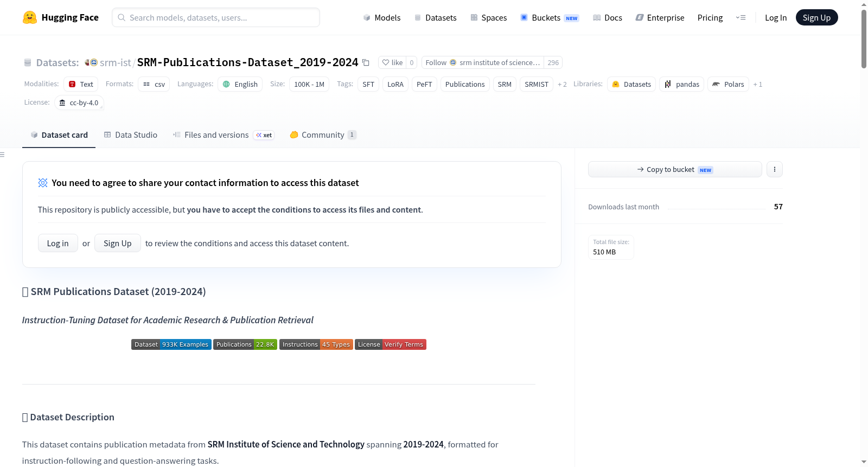Click Sign Up in the access gate box
Viewport: 868px width, 467px height.
tap(118, 243)
